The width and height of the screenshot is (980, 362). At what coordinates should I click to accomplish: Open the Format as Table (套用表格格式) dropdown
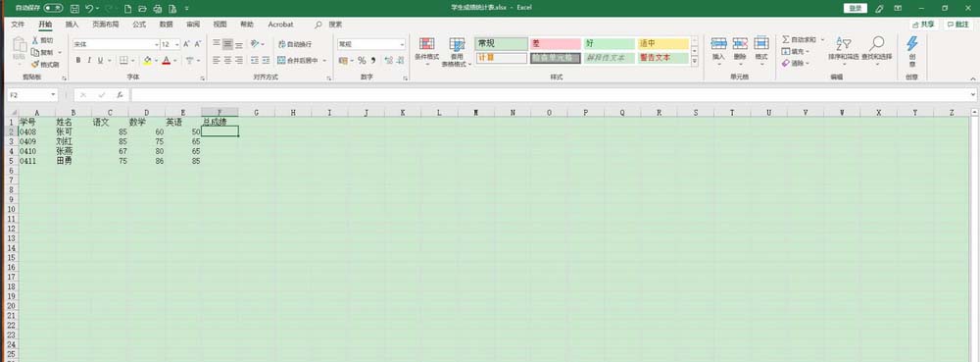pos(457,53)
